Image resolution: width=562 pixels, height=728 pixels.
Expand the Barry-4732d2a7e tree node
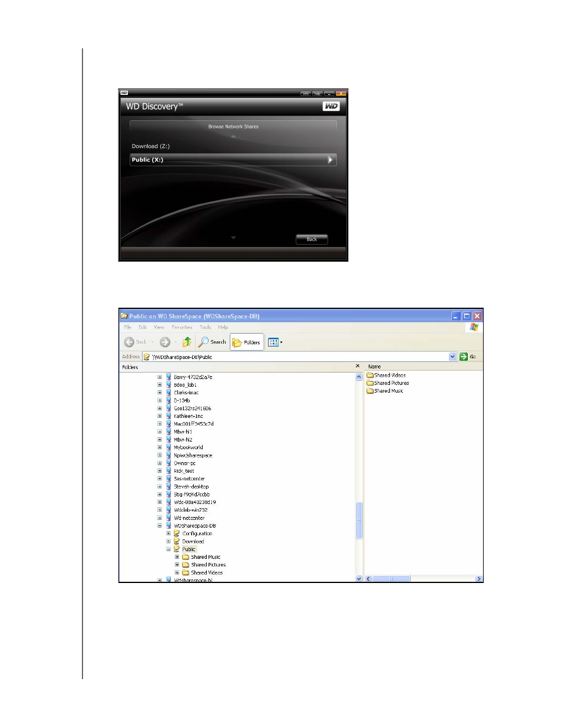(159, 377)
